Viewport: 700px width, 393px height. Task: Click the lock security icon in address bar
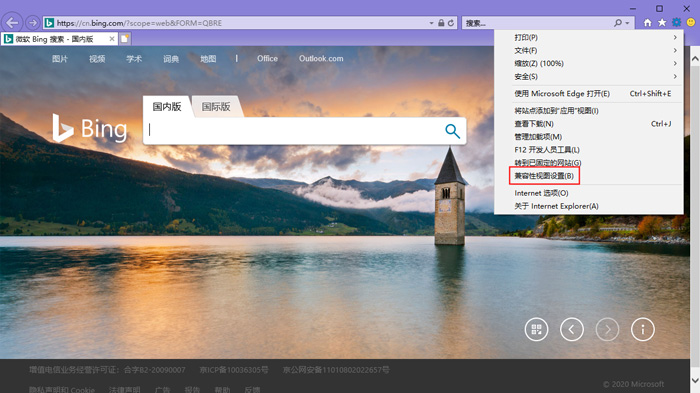441,23
